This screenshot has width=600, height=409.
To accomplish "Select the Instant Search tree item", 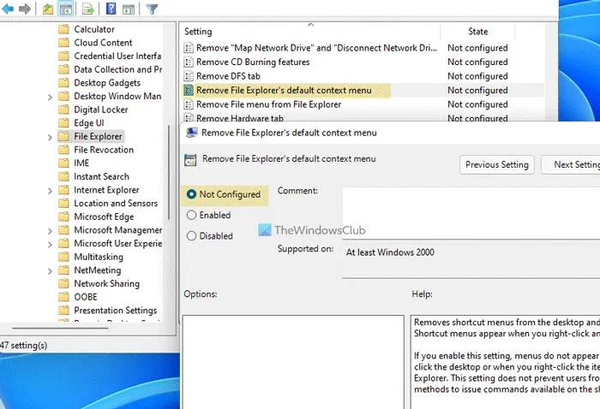I will click(x=101, y=176).
